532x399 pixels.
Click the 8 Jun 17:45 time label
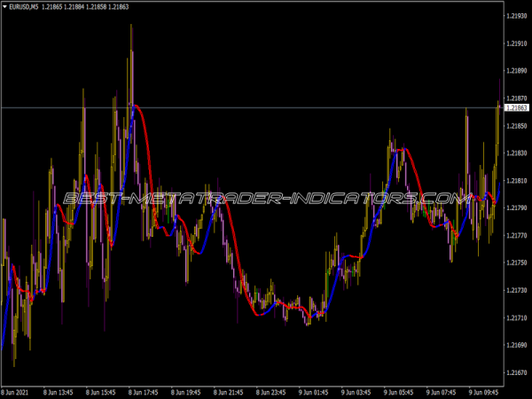[144, 389]
